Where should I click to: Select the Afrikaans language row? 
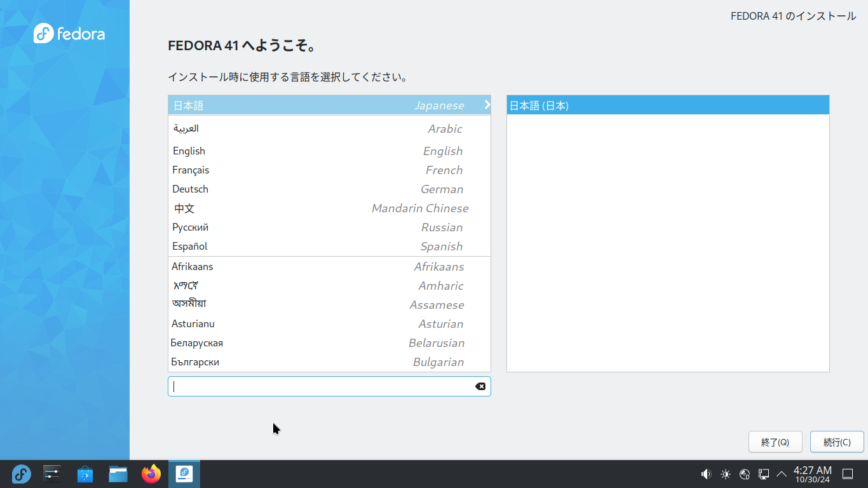[x=329, y=267]
